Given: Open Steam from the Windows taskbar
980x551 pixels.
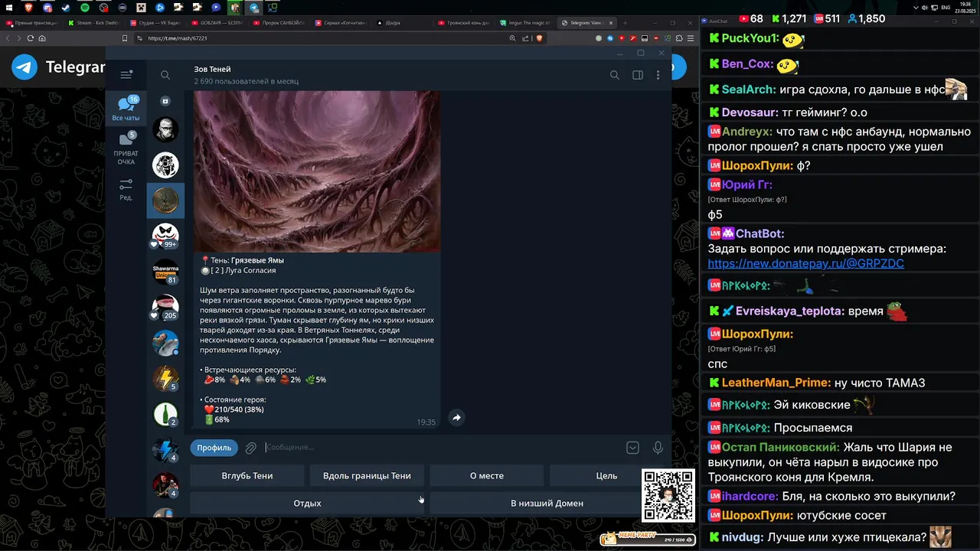Looking at the screenshot, I should 66,8.
